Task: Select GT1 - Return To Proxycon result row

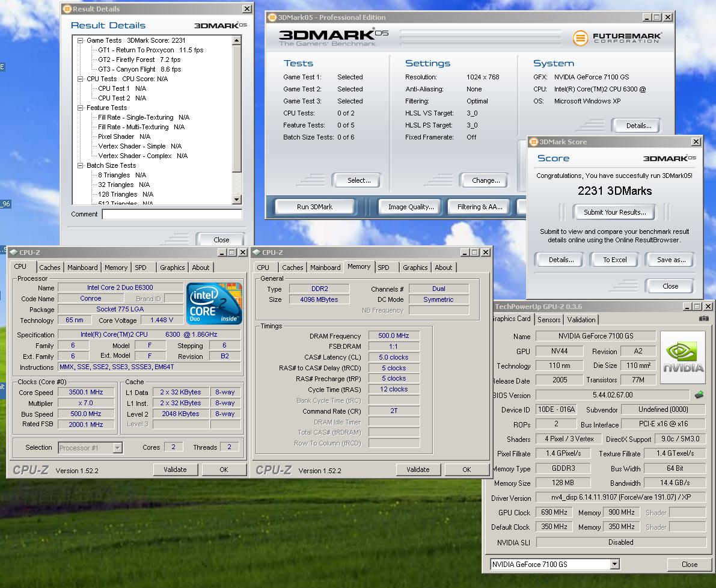Action: pyautogui.click(x=151, y=51)
